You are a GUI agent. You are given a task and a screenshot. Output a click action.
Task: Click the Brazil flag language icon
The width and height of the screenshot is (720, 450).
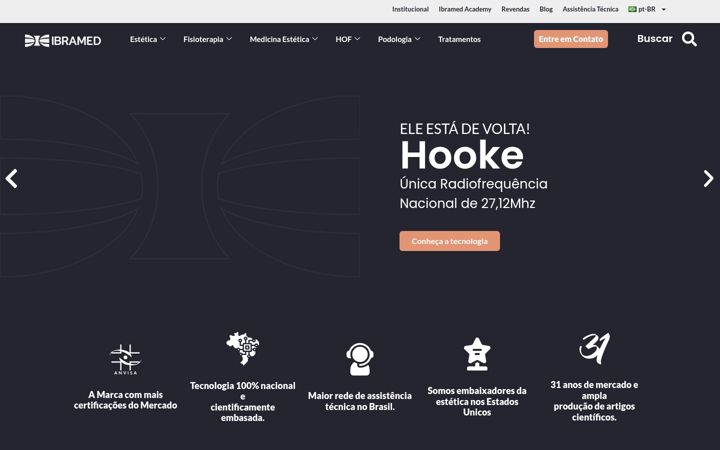[x=632, y=9]
